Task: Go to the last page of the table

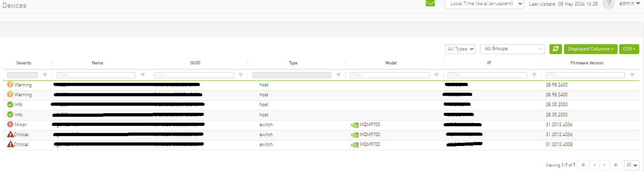Action: (616, 165)
